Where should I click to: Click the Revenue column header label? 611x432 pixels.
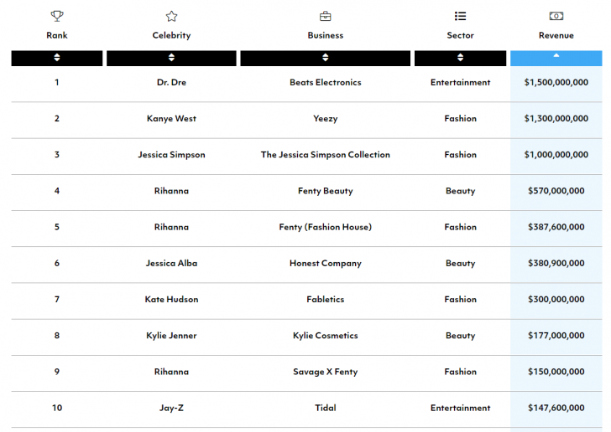556,35
